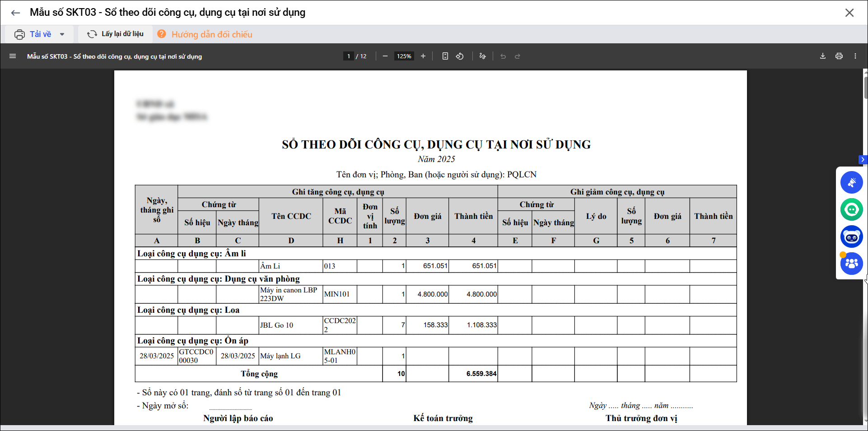Click the 'GTCCDC000030' voucher number cell

(197, 356)
